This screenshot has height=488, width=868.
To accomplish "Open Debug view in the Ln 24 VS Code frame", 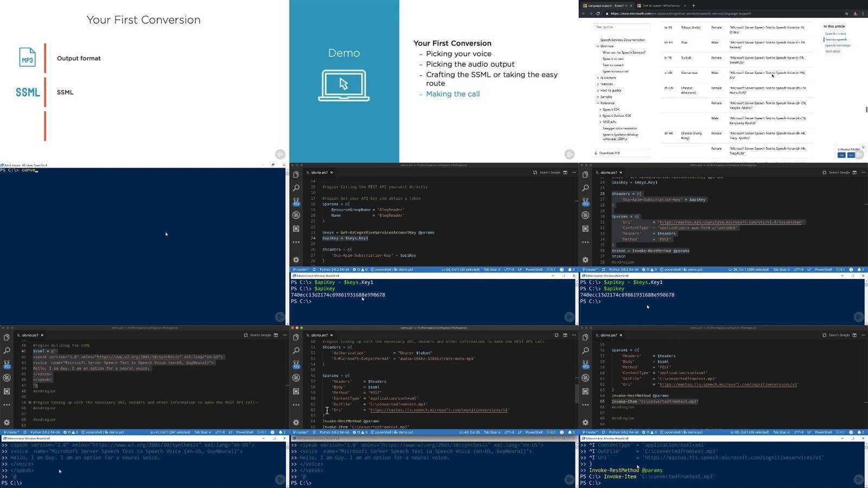I will [x=296, y=216].
